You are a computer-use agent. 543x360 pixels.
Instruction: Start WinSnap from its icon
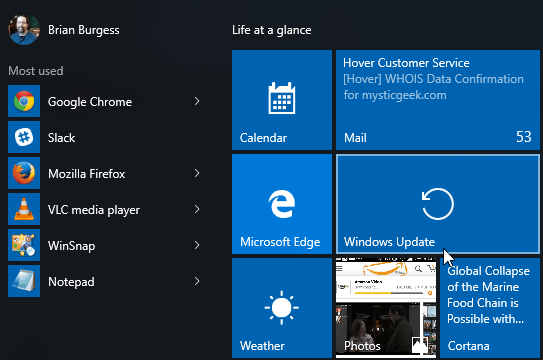(24, 245)
